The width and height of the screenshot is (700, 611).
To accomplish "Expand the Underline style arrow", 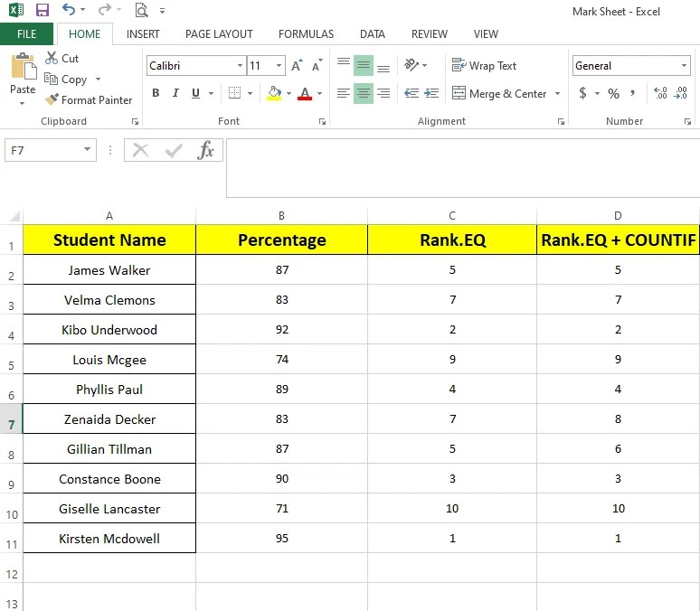I will pyautogui.click(x=211, y=93).
